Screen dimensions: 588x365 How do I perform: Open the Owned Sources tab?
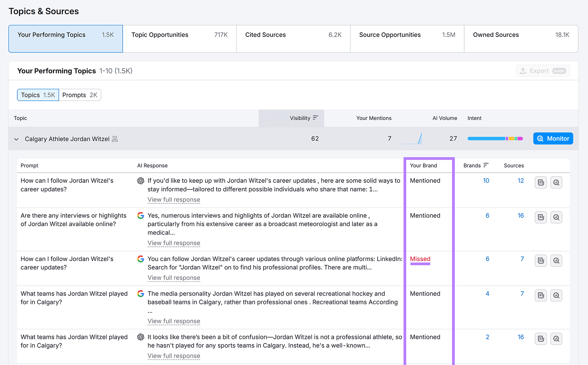click(x=496, y=35)
